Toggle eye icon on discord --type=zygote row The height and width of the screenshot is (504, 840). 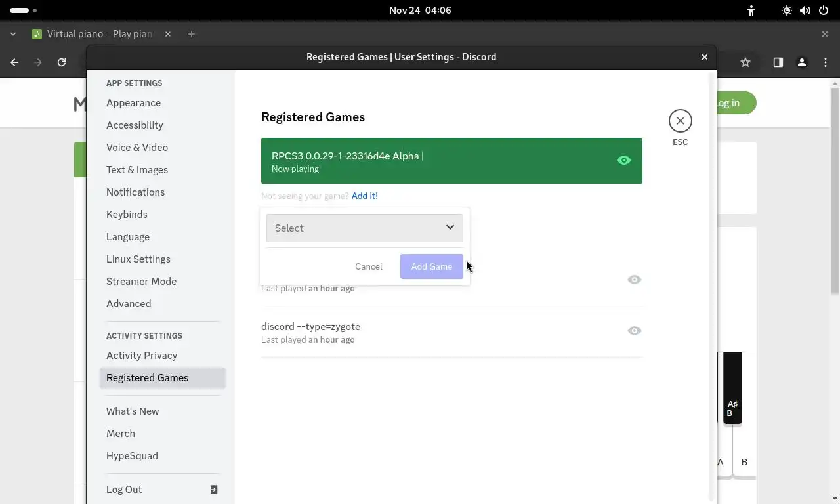(x=634, y=331)
